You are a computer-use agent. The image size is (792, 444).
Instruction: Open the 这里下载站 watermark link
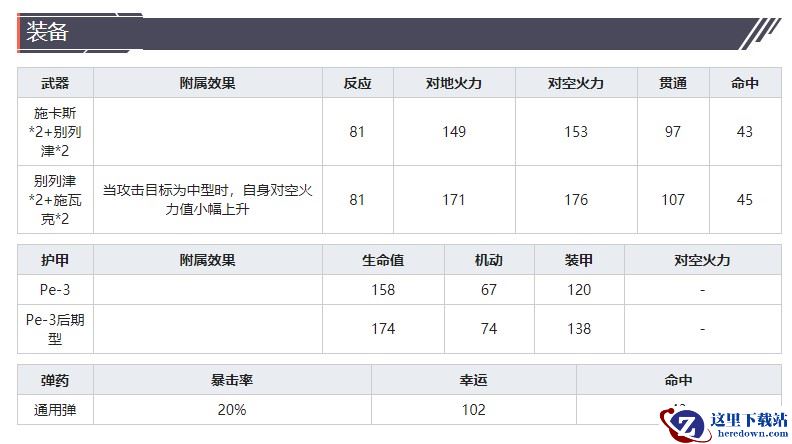coord(746,420)
